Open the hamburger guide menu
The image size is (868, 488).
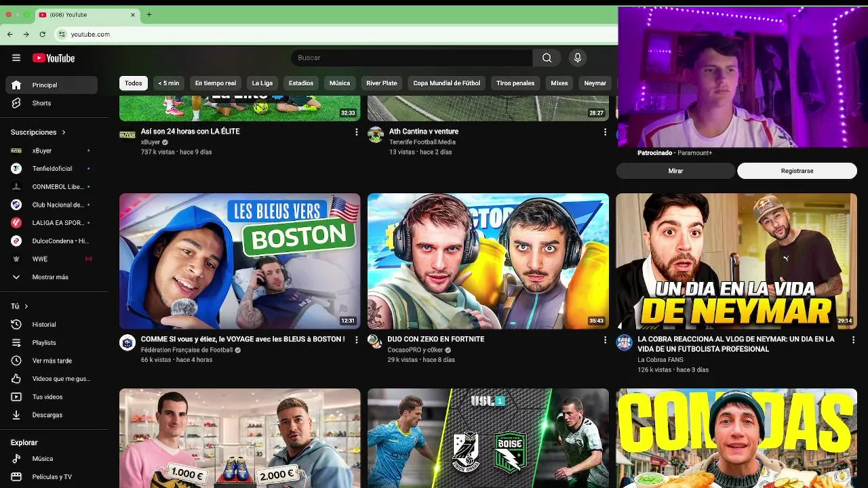coord(16,58)
